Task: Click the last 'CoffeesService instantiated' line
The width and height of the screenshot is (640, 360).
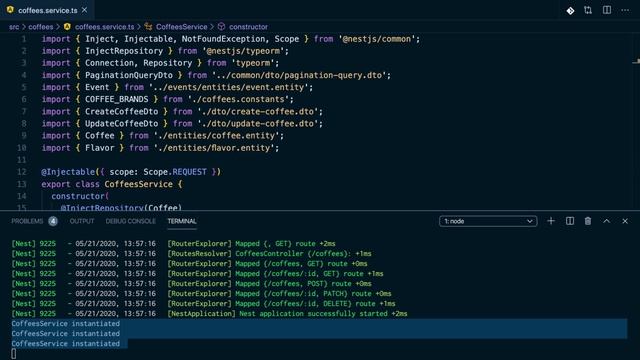Action: pyautogui.click(x=65, y=344)
